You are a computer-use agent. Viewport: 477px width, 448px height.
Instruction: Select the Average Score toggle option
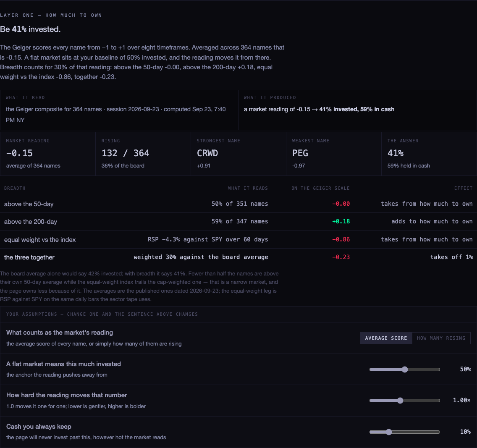[x=386, y=338]
